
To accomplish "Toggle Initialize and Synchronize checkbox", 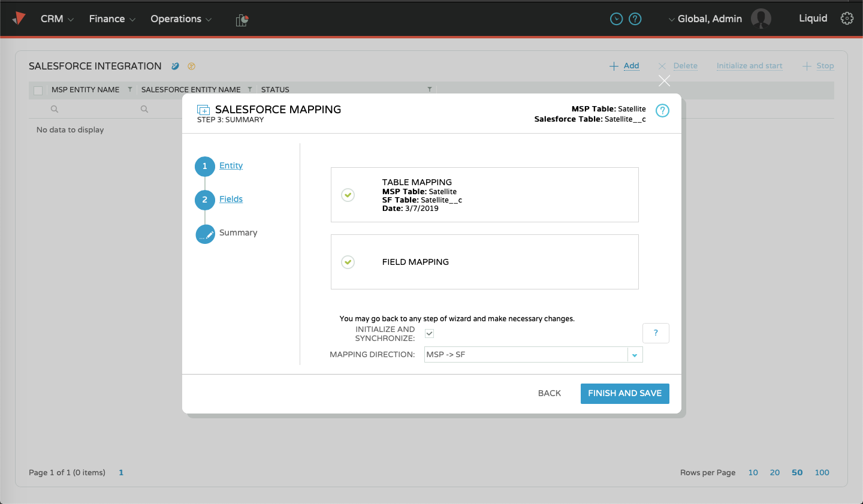I will pos(430,333).
